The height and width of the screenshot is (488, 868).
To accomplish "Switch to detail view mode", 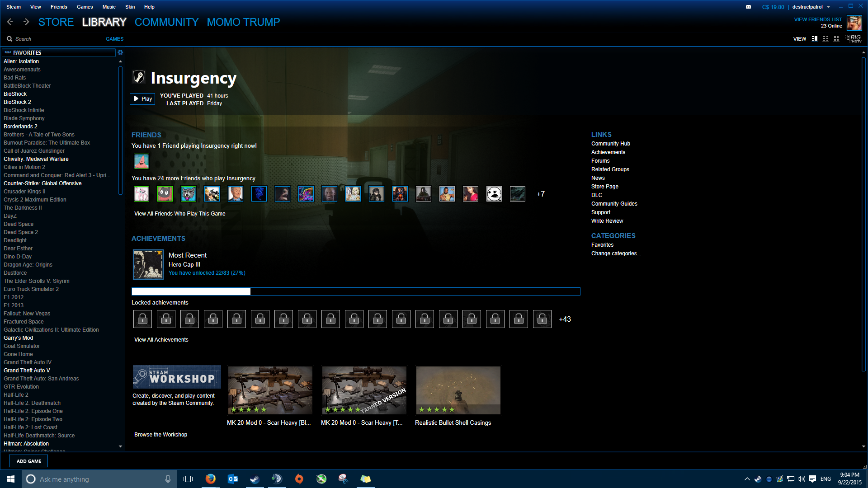I will 815,39.
